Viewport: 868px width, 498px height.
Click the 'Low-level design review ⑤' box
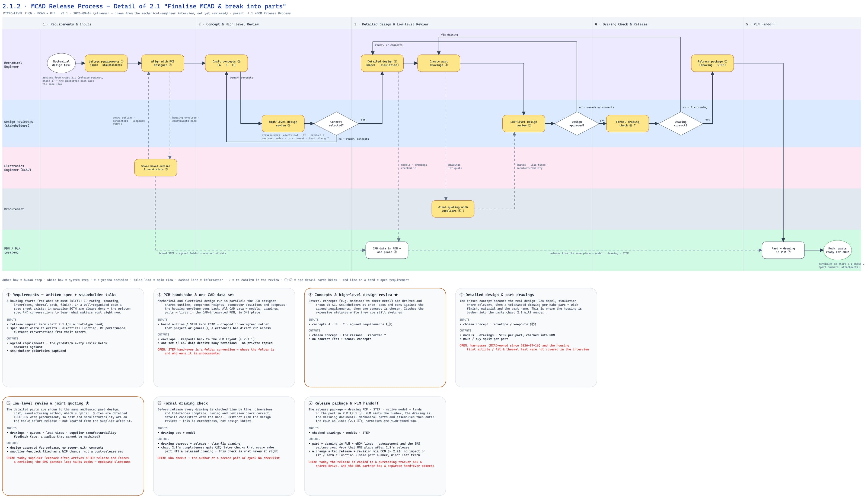524,123
